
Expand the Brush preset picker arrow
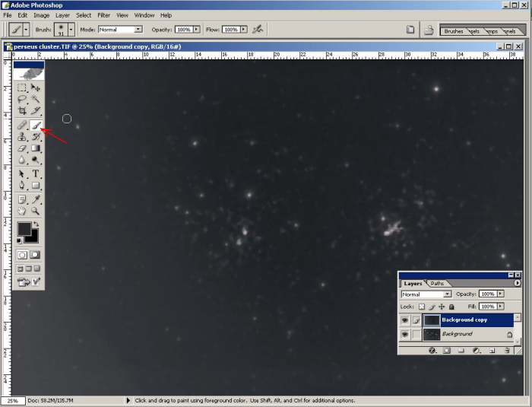71,30
